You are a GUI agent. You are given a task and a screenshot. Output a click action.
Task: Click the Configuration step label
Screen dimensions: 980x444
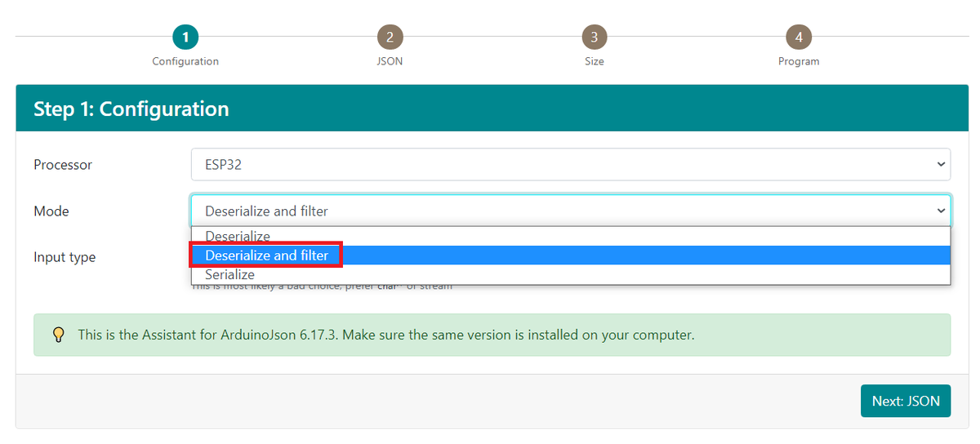tap(185, 61)
